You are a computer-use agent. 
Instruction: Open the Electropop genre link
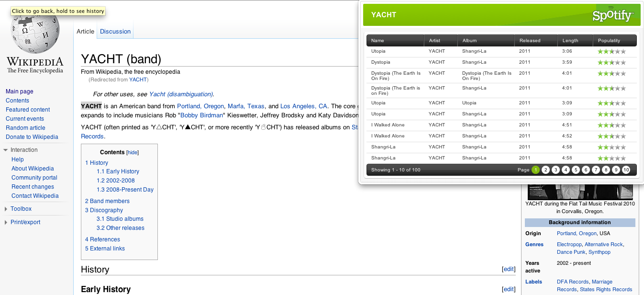click(569, 245)
